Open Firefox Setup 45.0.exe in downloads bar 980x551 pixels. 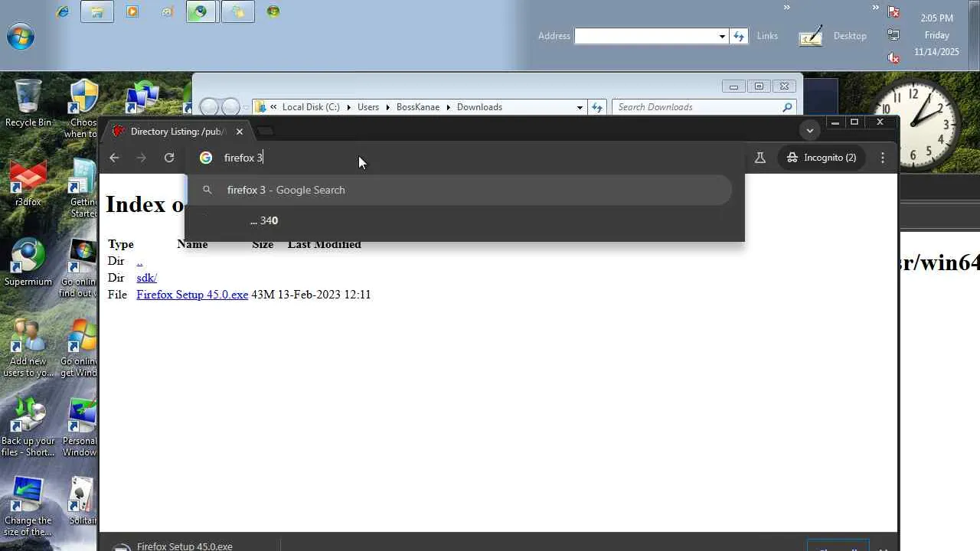click(185, 546)
